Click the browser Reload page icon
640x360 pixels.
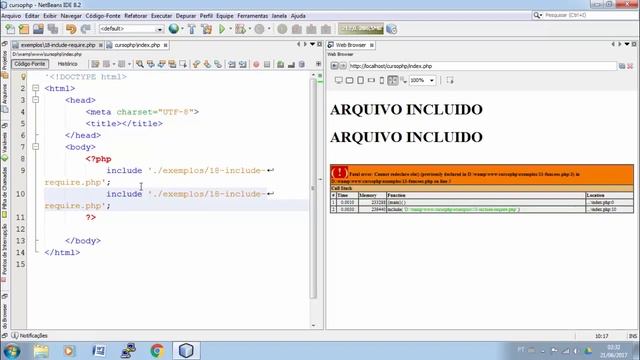(622, 66)
